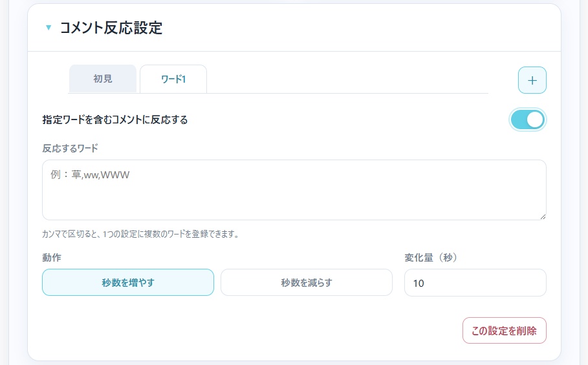This screenshot has height=365, width=588.
Task: Click the 反応するワード label
Action: click(70, 148)
